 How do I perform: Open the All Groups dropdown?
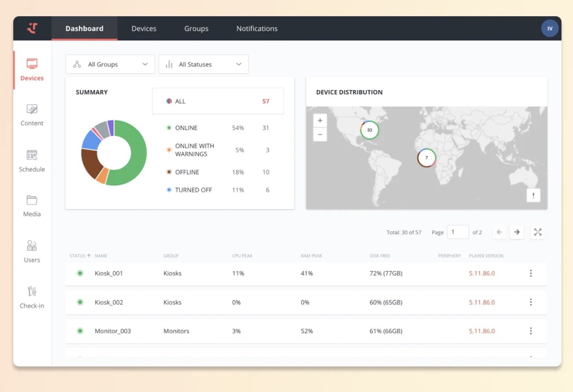[110, 64]
